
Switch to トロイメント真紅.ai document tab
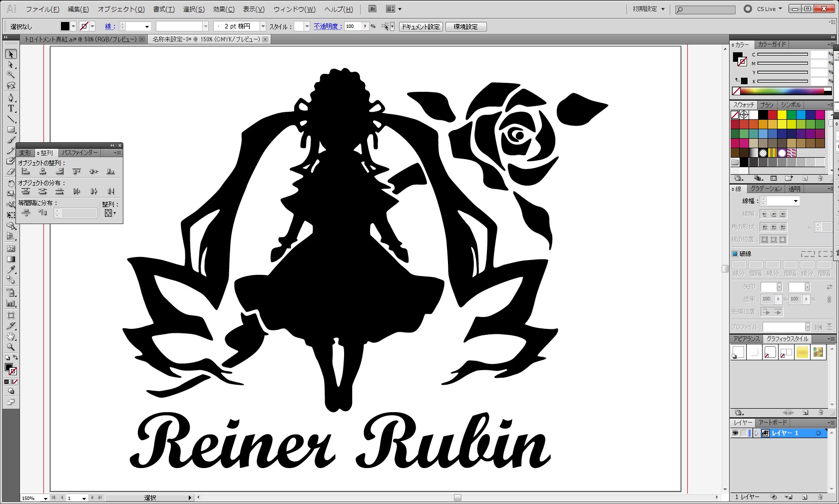[x=84, y=39]
